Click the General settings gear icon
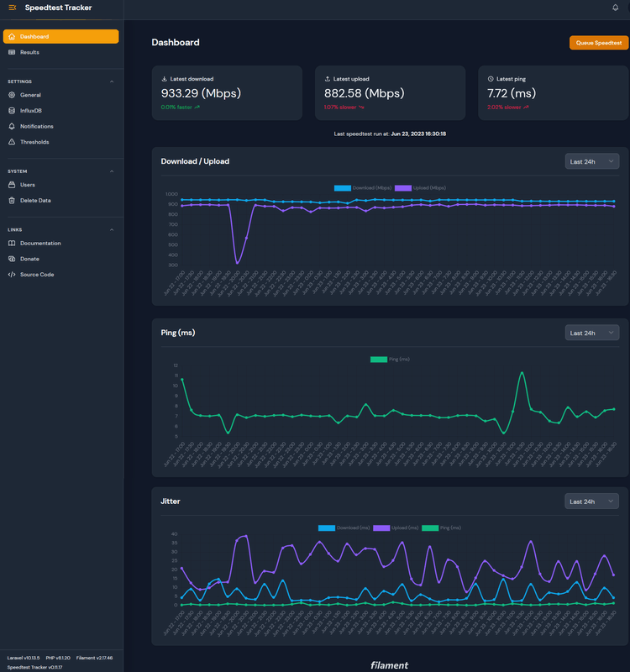Viewport: 630px width, 672px height. pos(12,95)
